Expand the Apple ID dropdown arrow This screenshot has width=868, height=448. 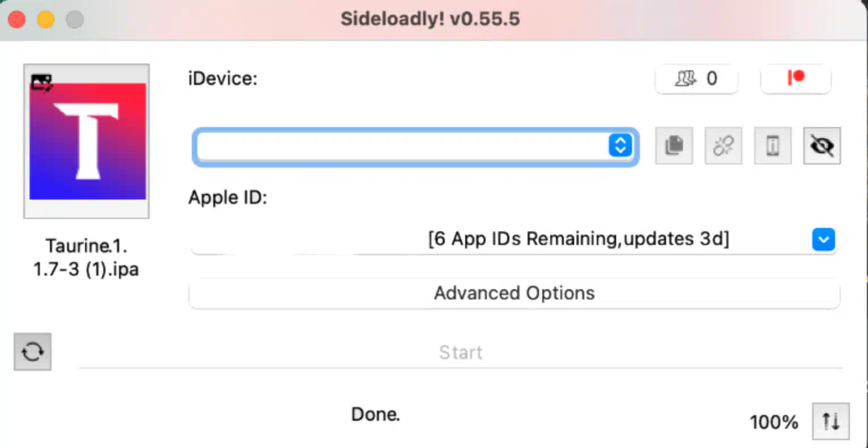823,239
